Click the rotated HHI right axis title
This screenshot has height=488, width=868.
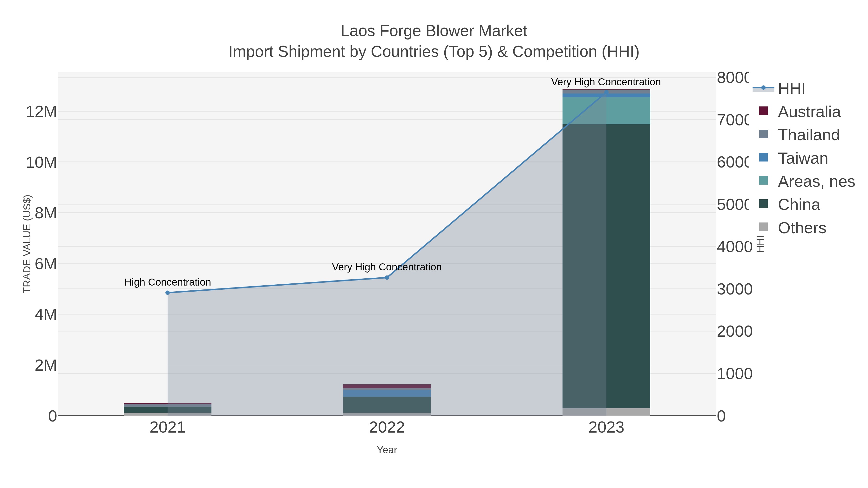pyautogui.click(x=760, y=244)
